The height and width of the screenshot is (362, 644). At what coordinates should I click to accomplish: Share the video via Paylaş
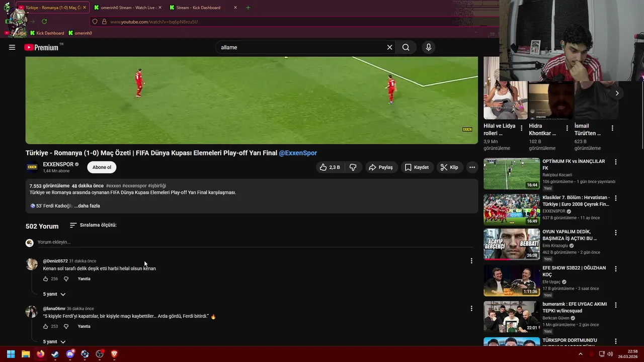[380, 167]
